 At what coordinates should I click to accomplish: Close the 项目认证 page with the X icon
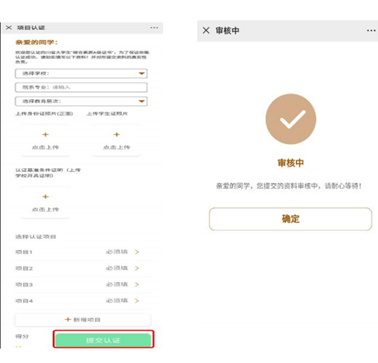(9, 27)
